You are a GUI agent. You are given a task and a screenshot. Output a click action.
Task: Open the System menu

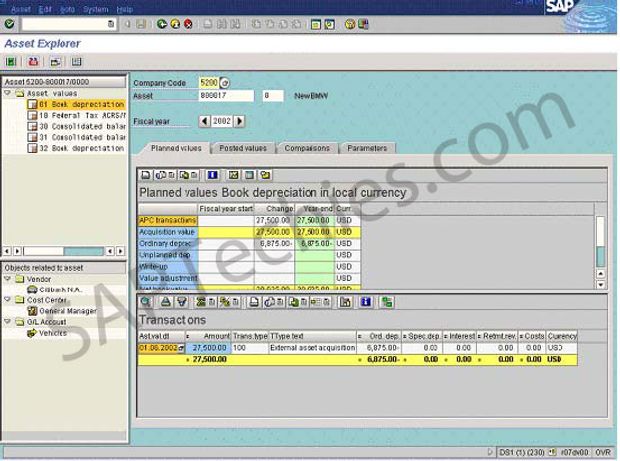[95, 9]
